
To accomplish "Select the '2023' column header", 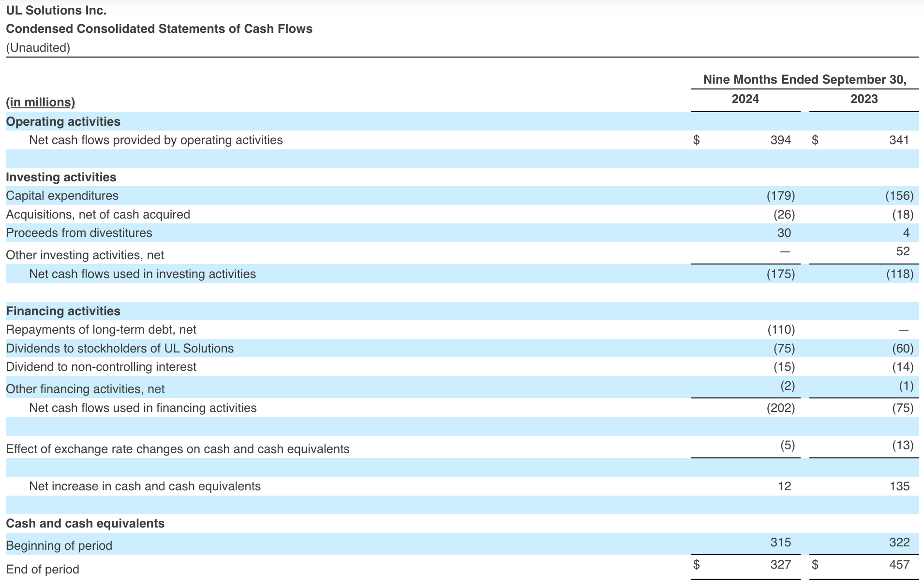I will [864, 99].
